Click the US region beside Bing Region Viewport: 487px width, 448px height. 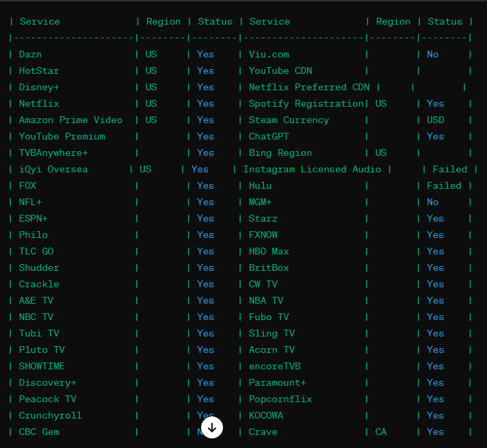coord(381,153)
